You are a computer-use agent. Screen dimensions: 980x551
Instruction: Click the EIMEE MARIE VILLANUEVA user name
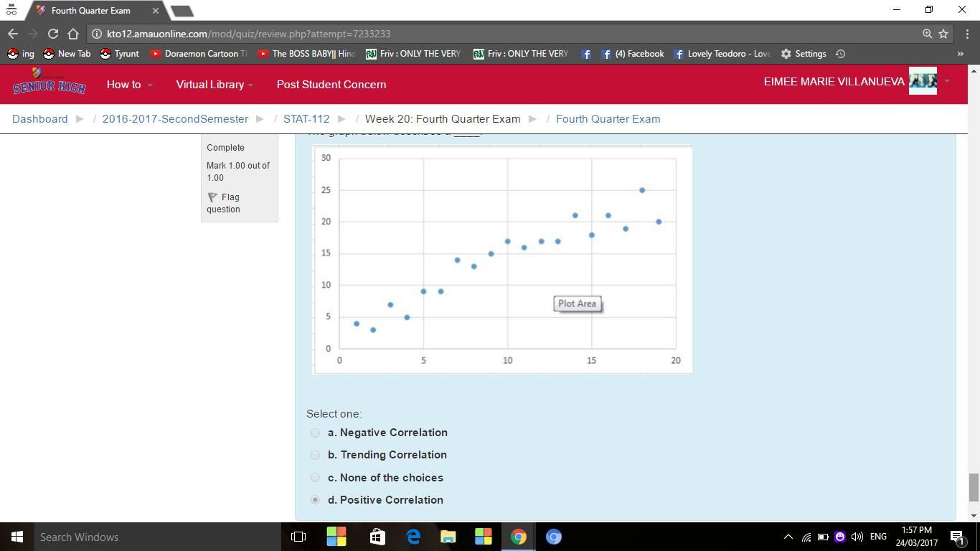coord(834,82)
